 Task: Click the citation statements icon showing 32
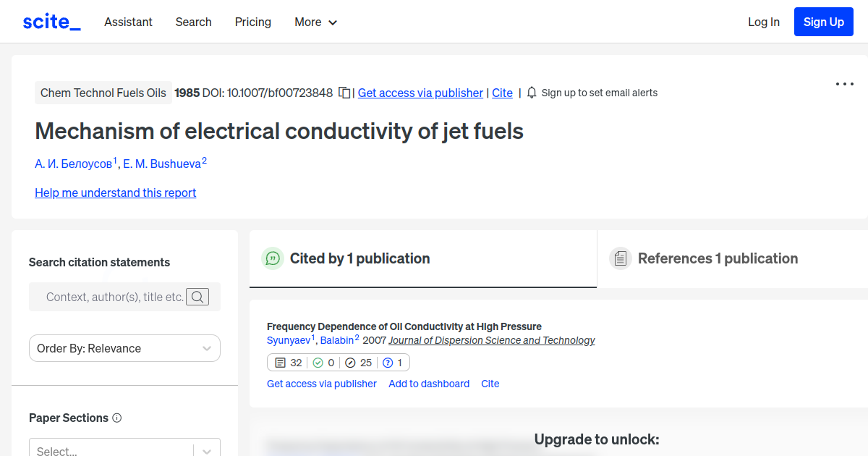(281, 363)
